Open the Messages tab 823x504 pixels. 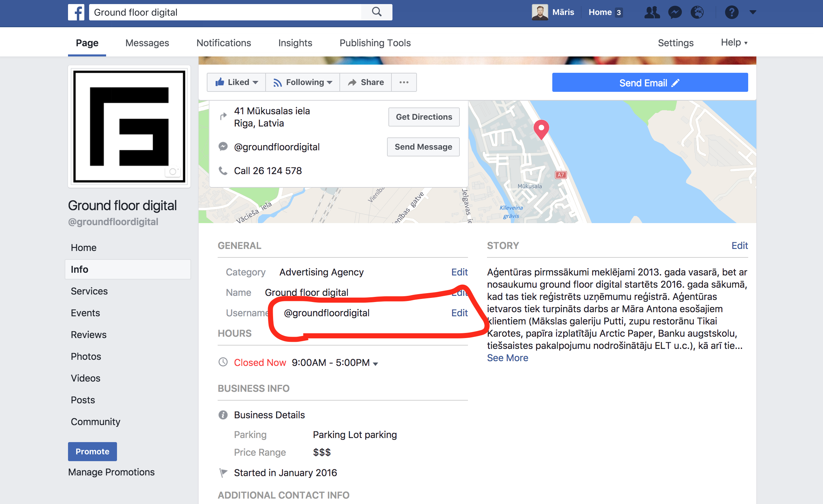pos(147,43)
